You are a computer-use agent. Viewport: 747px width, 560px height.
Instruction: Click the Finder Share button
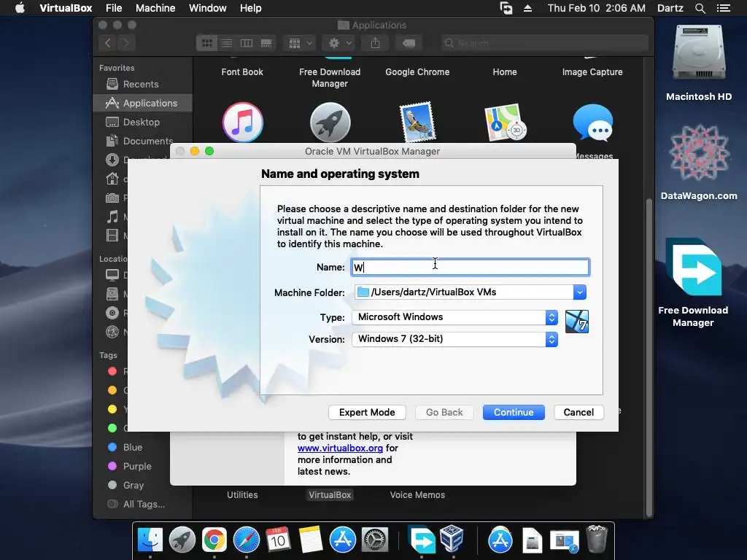pyautogui.click(x=376, y=43)
